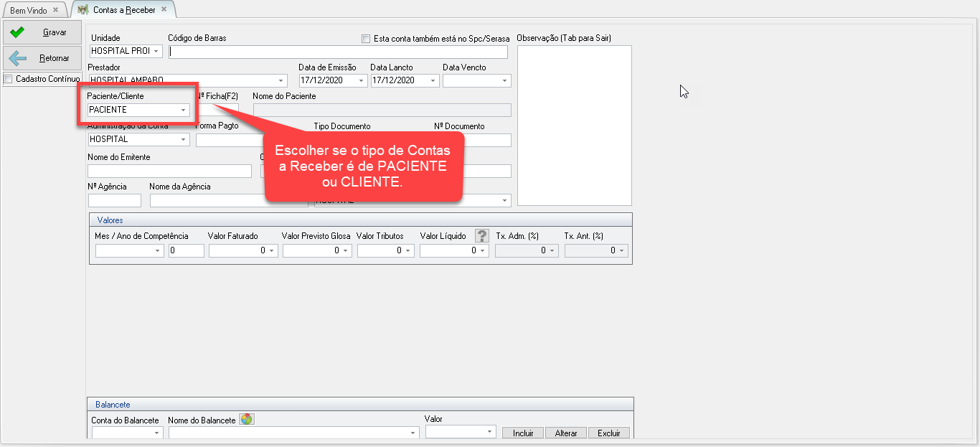Close the Contas a Receber tab
980x447 pixels.
[x=164, y=10]
